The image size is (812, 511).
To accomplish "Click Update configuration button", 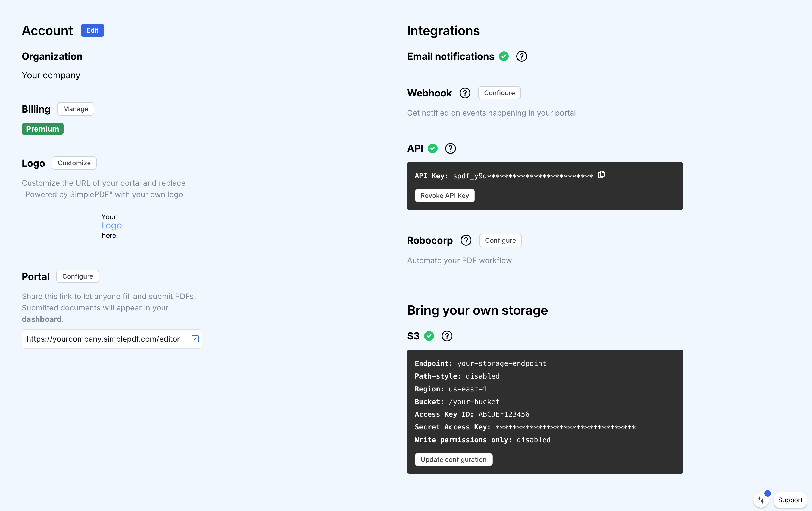I will click(454, 459).
